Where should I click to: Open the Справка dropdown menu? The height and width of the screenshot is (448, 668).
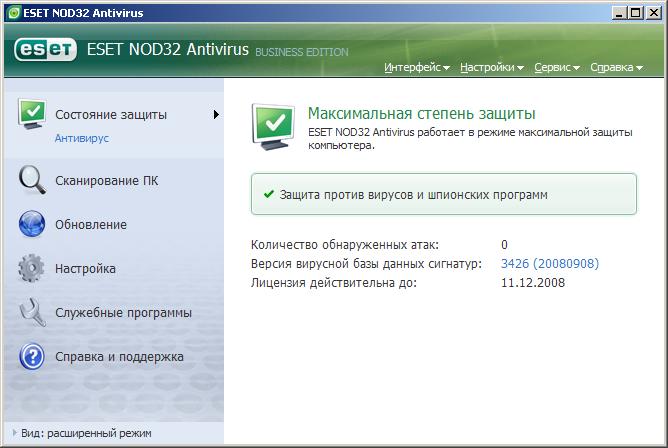pyautogui.click(x=616, y=67)
